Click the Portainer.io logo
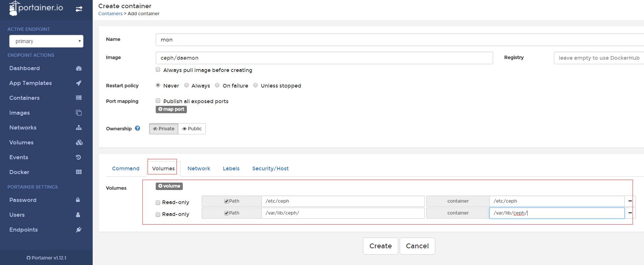 click(36, 8)
